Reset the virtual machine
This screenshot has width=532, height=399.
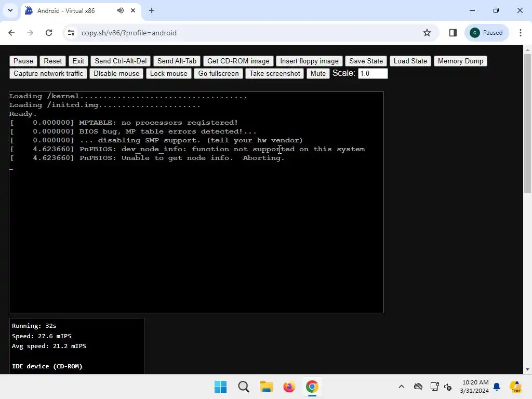[x=53, y=61]
